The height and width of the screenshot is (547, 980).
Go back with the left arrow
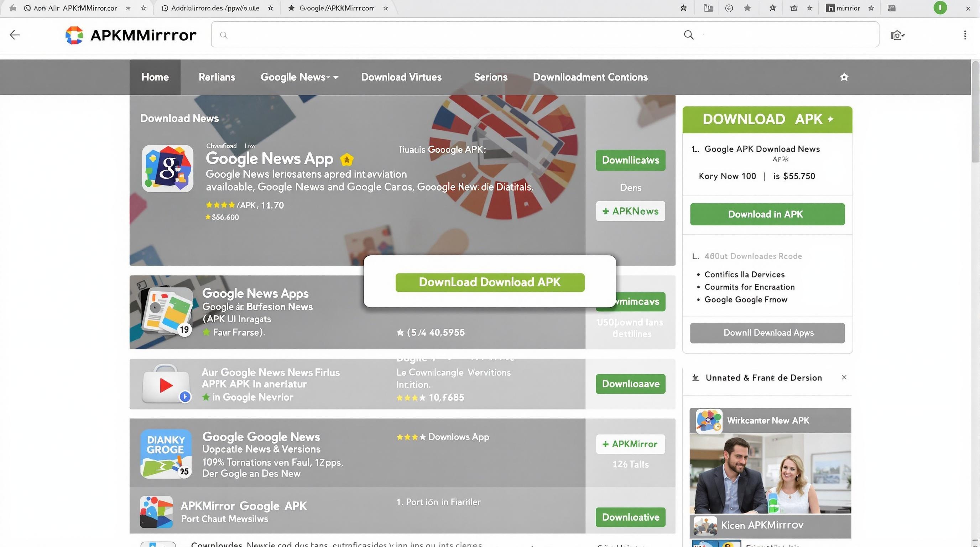[x=15, y=35]
